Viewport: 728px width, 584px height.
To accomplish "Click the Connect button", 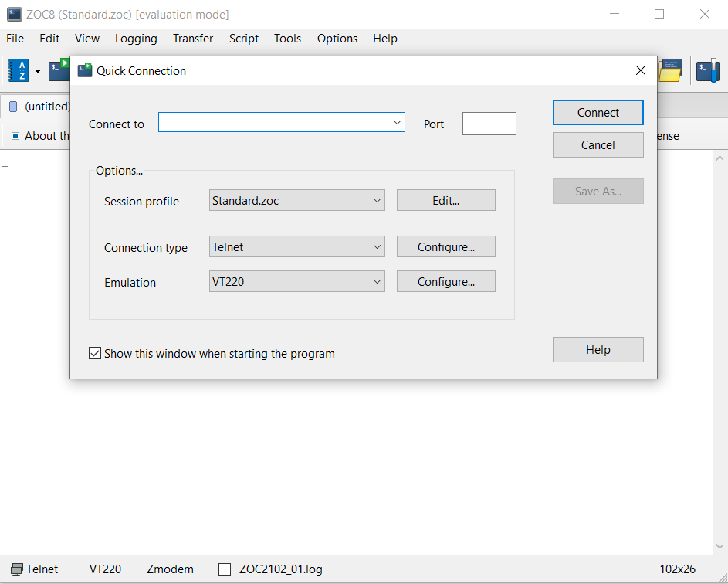I will 598,113.
